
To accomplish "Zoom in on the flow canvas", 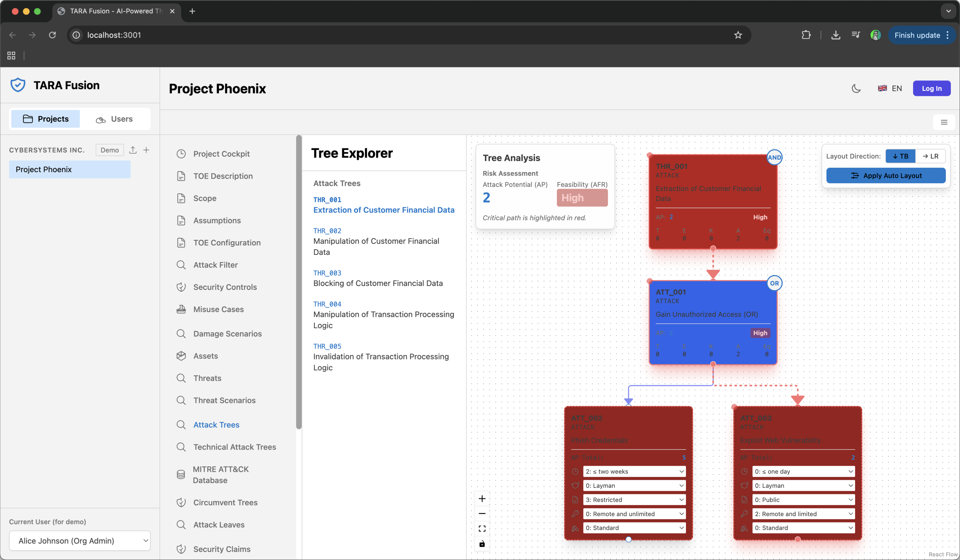I will 482,499.
